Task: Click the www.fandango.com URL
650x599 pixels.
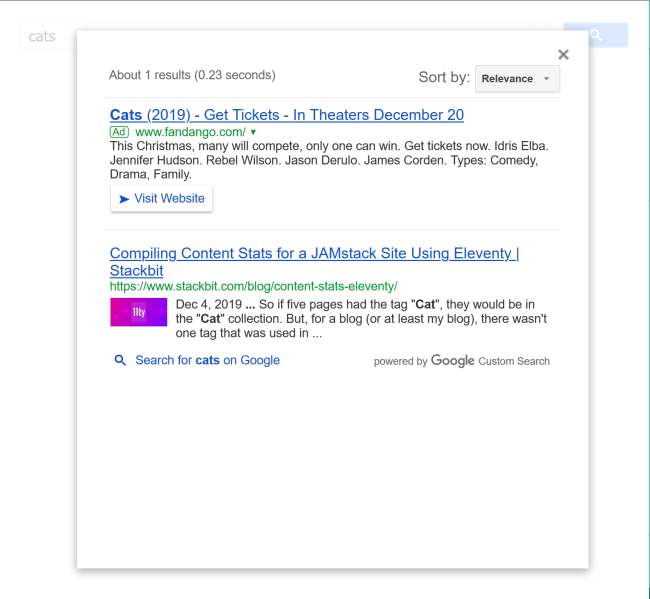Action: pyautogui.click(x=190, y=132)
